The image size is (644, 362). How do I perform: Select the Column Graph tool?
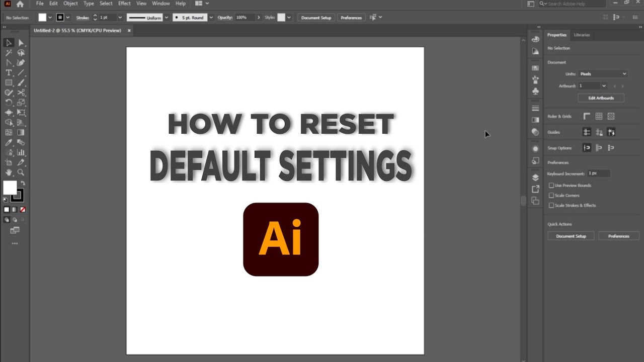tap(21, 152)
